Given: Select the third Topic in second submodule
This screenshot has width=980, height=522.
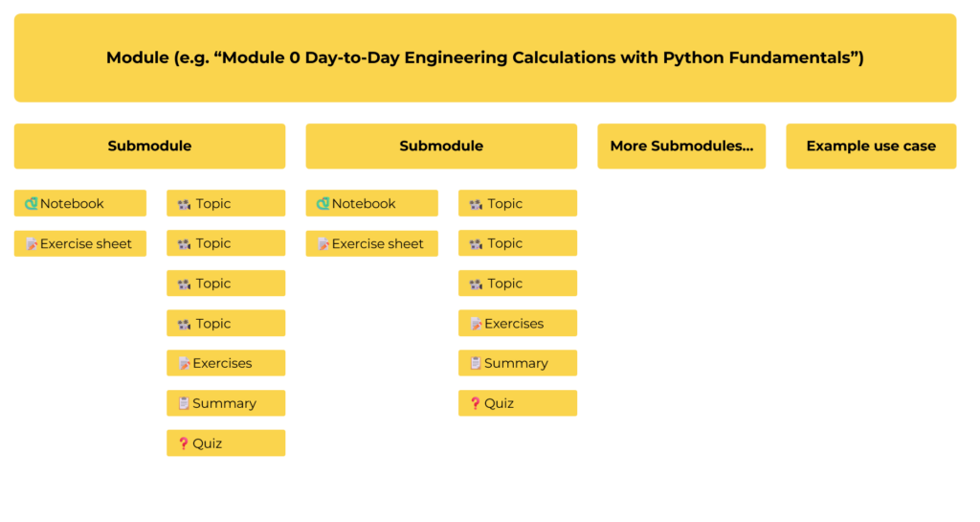Looking at the screenshot, I should [518, 284].
